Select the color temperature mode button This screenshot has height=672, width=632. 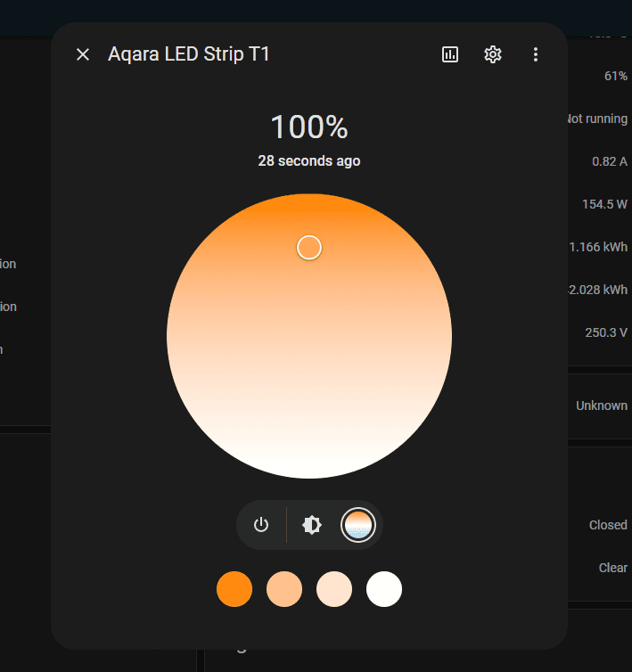point(358,525)
